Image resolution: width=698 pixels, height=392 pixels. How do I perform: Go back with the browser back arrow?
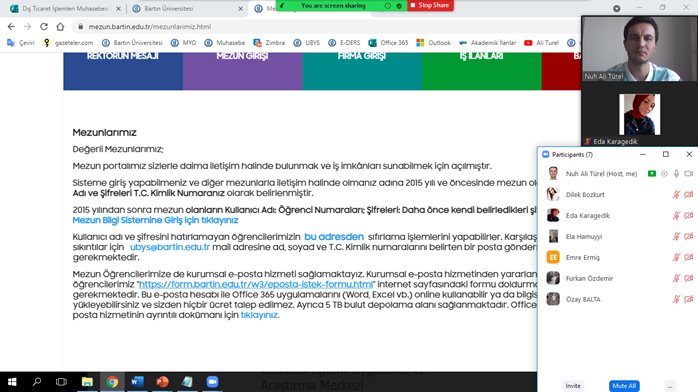(x=11, y=27)
